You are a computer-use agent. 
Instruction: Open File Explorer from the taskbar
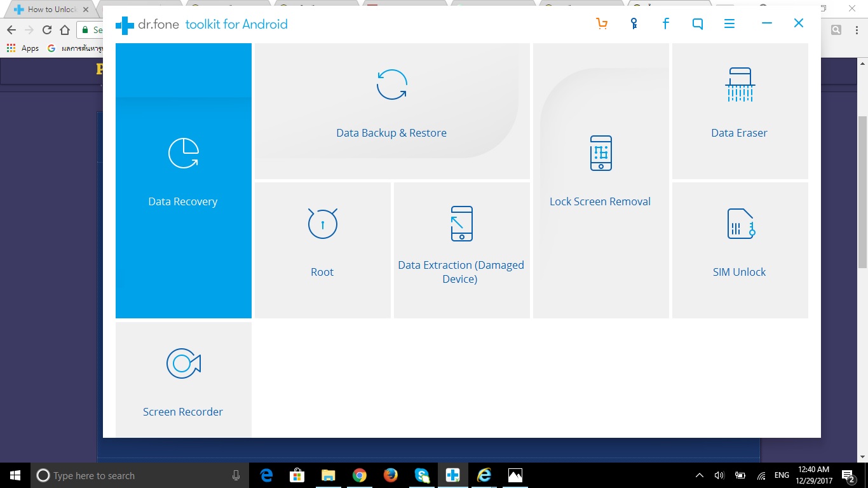[x=328, y=475]
